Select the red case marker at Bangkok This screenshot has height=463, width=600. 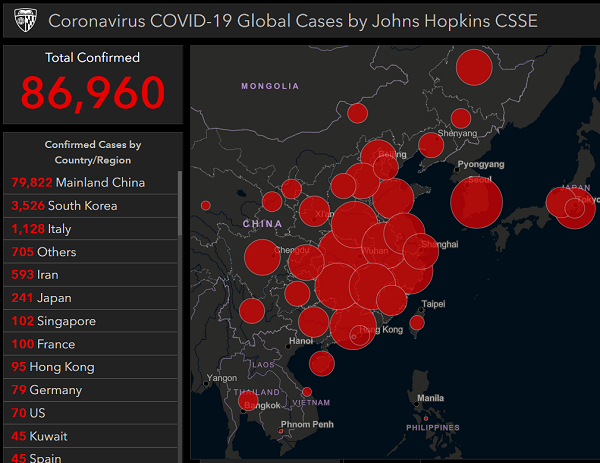coord(248,402)
